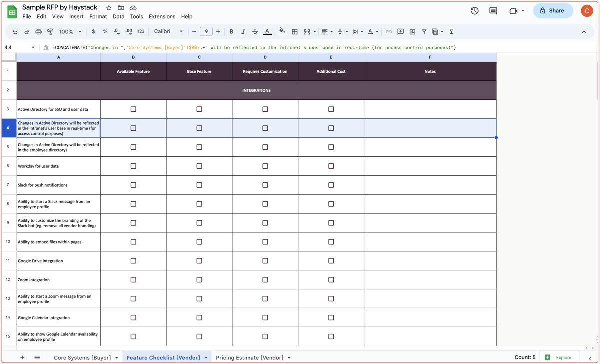
Task: Toggle italic formatting
Action: coord(243,32)
